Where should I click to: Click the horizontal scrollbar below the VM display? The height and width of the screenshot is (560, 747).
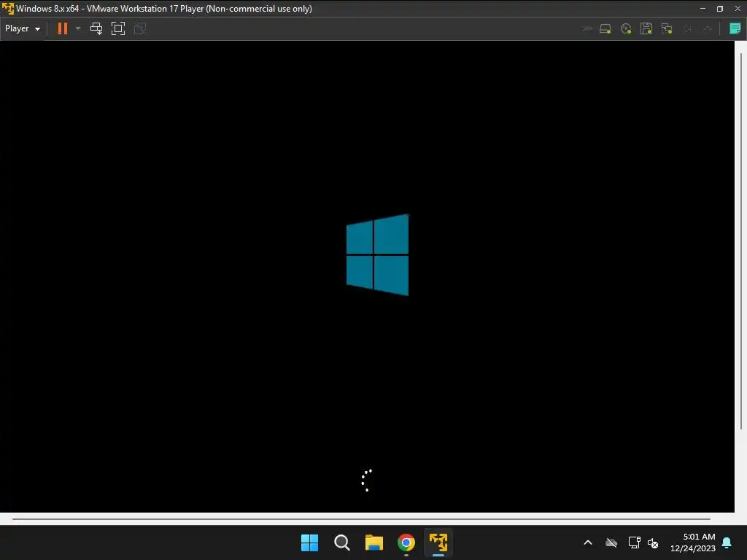tap(361, 519)
